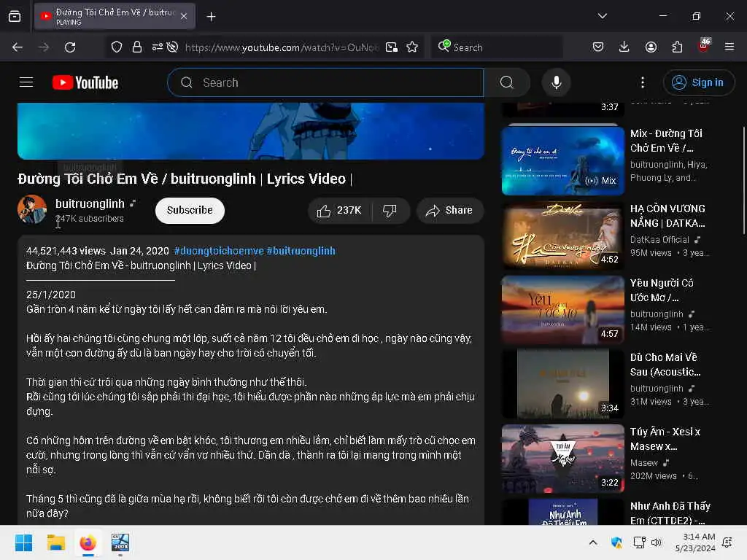
Task: Open #buitruonglinh hashtag link
Action: (301, 251)
